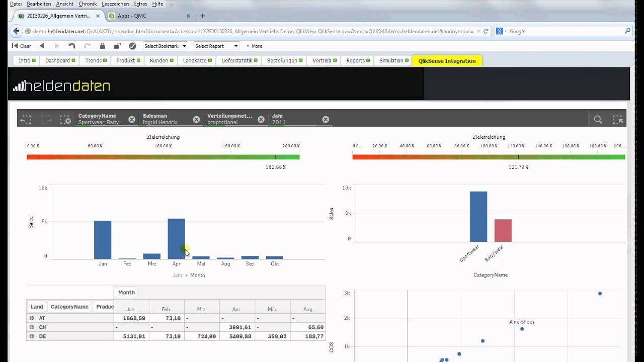Remove the Verteilungsmet... proportional selection
Screen dimensions: 644x362
[261, 119]
